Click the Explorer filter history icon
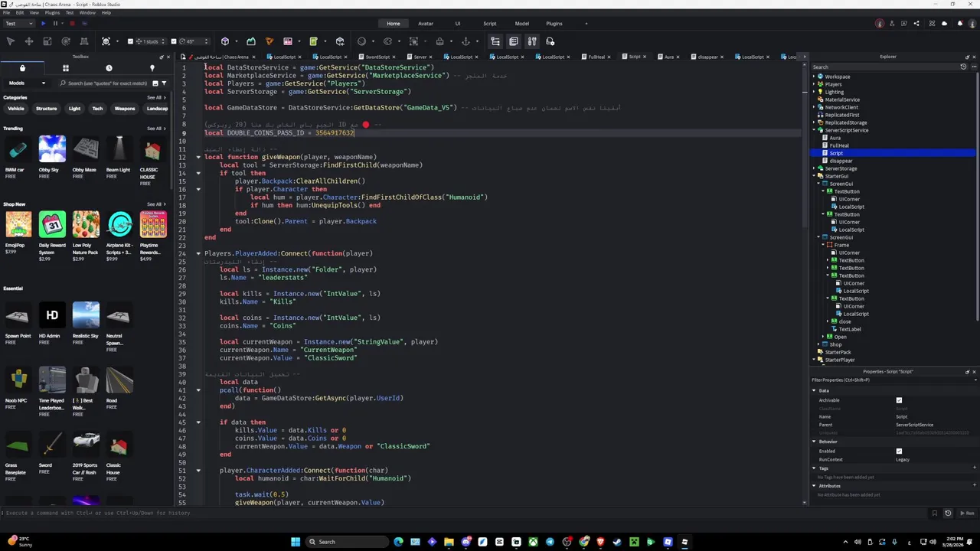Screen dimensions: 980x551 click(963, 67)
